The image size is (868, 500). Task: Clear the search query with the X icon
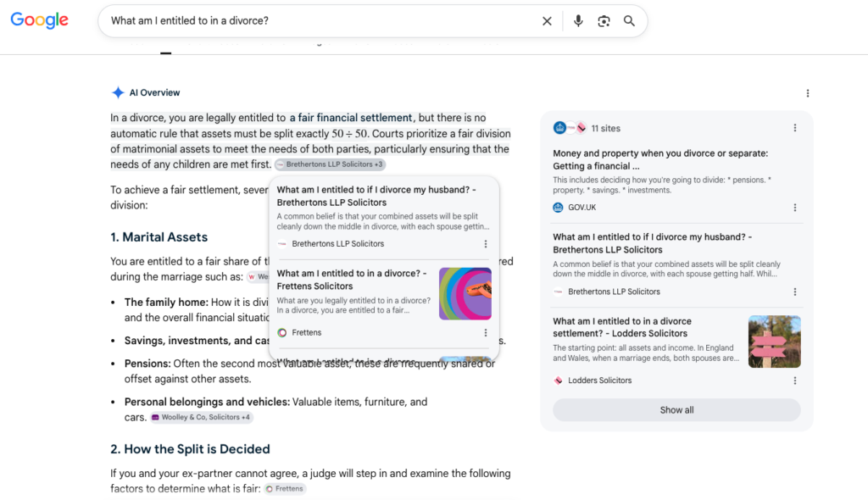pos(547,21)
